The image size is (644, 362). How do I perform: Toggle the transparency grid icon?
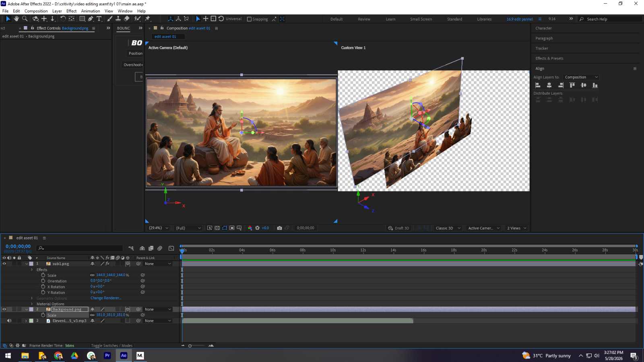(217, 228)
